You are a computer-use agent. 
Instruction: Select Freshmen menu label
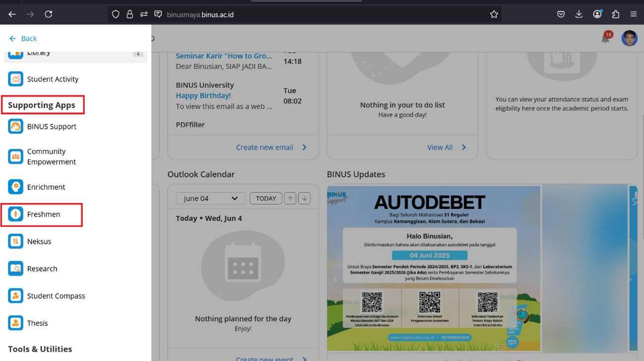click(44, 214)
